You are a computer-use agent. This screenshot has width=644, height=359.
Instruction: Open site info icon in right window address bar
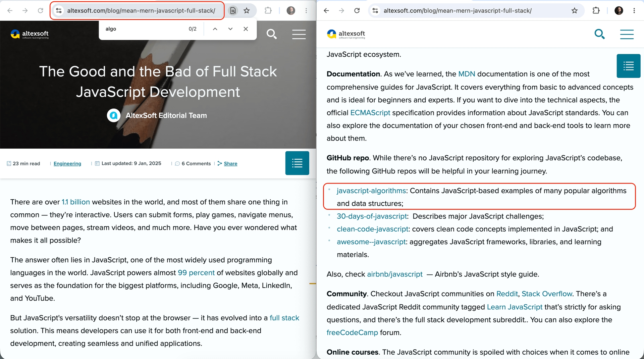point(375,11)
